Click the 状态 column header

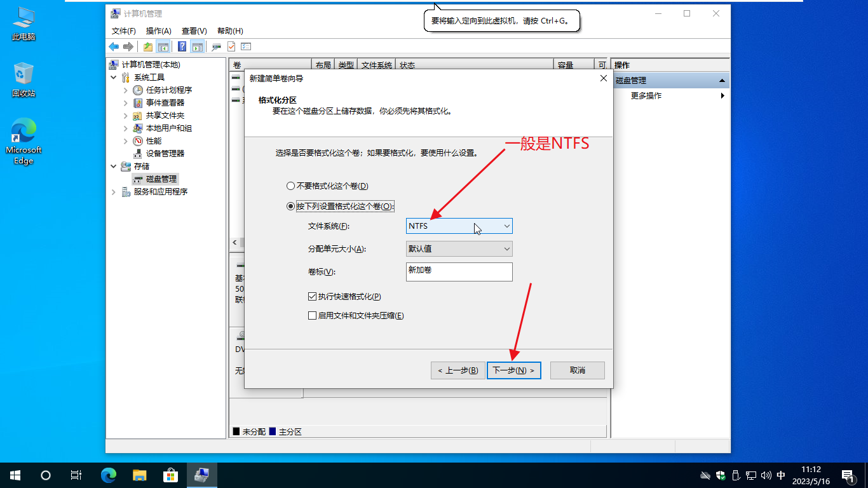point(475,65)
